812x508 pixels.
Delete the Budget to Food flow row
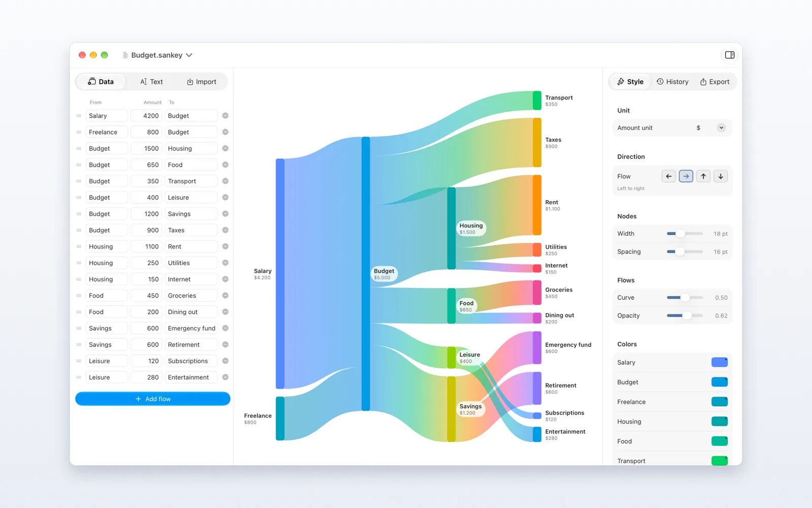click(225, 165)
